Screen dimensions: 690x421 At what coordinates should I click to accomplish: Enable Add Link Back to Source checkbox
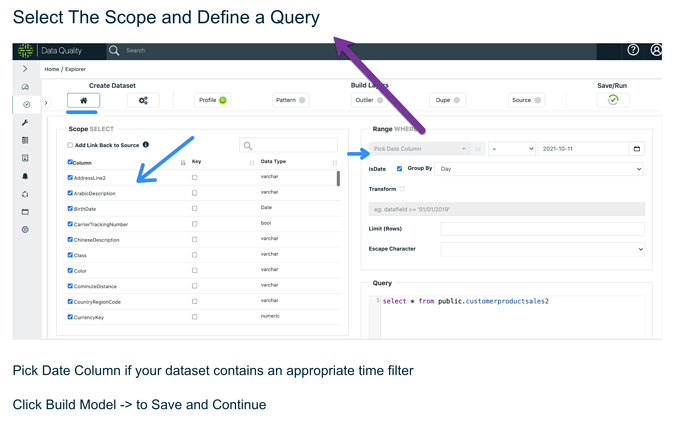pyautogui.click(x=70, y=145)
